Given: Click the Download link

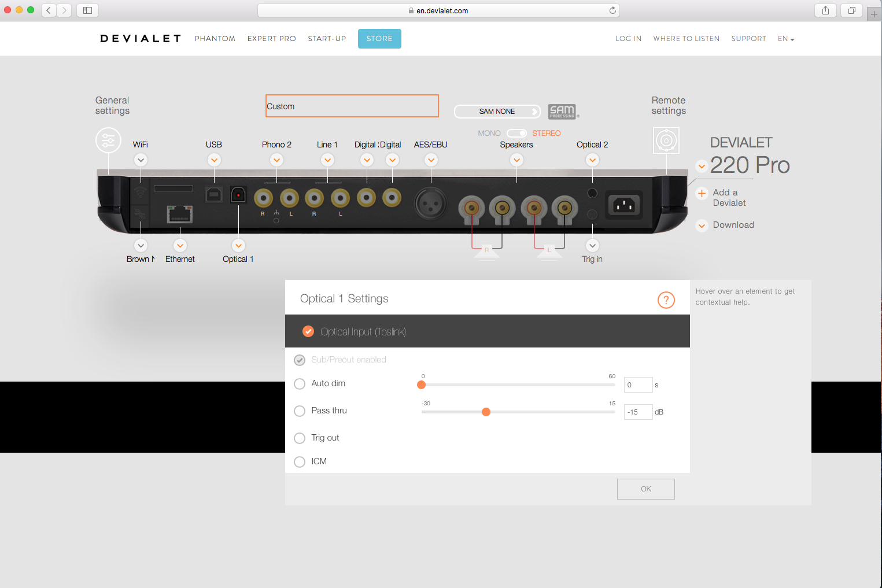Looking at the screenshot, I should click(x=733, y=225).
